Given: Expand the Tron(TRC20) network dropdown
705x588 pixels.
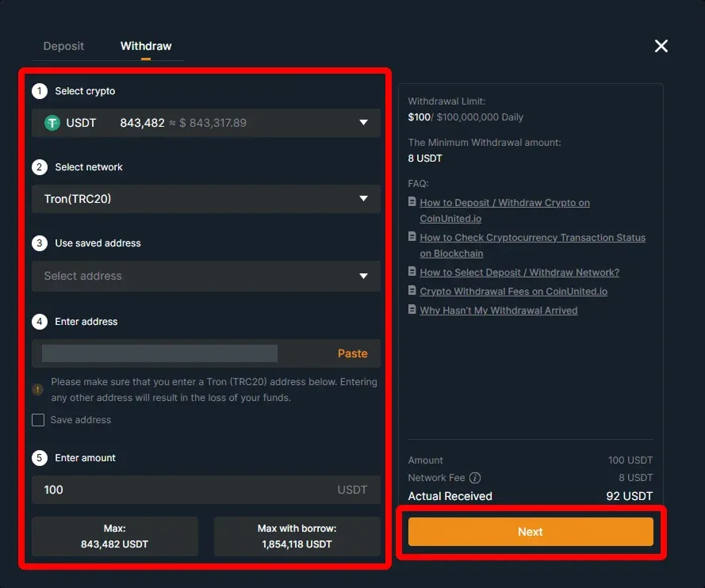Looking at the screenshot, I should (206, 199).
